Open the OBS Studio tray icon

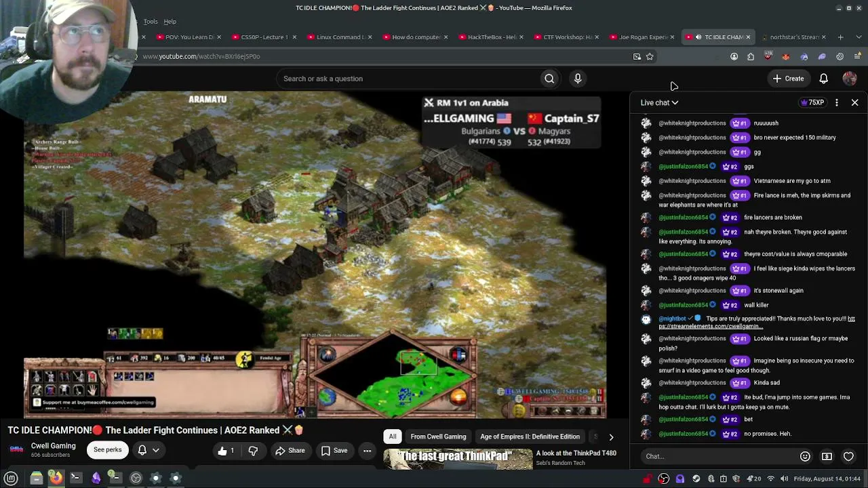coord(664,479)
